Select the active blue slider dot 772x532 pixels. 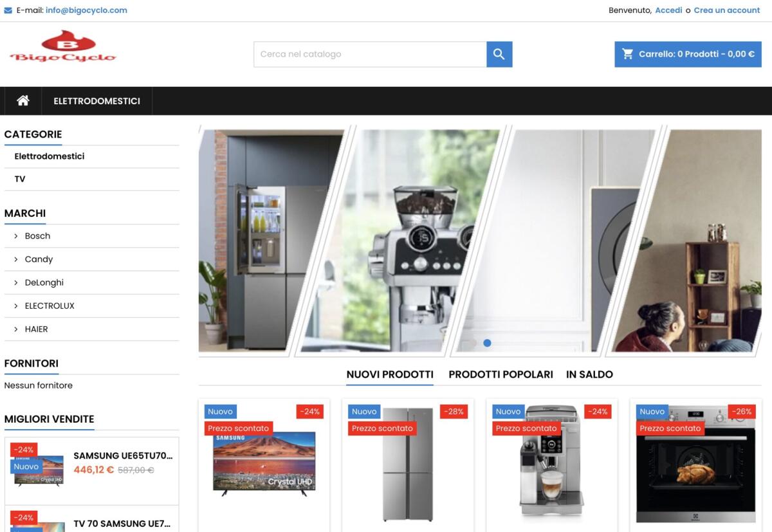[x=487, y=343]
